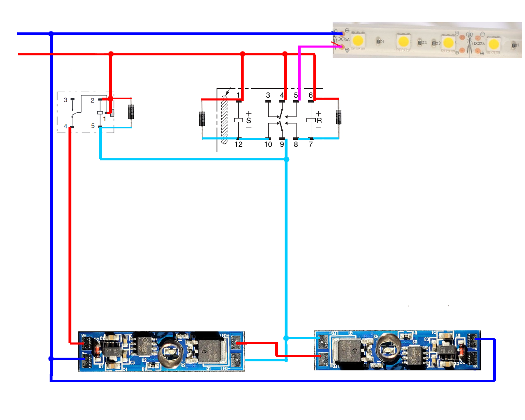The width and height of the screenshot is (525, 420).
Task: Select the R coil symbol in bistable relay
Action: tap(311, 120)
